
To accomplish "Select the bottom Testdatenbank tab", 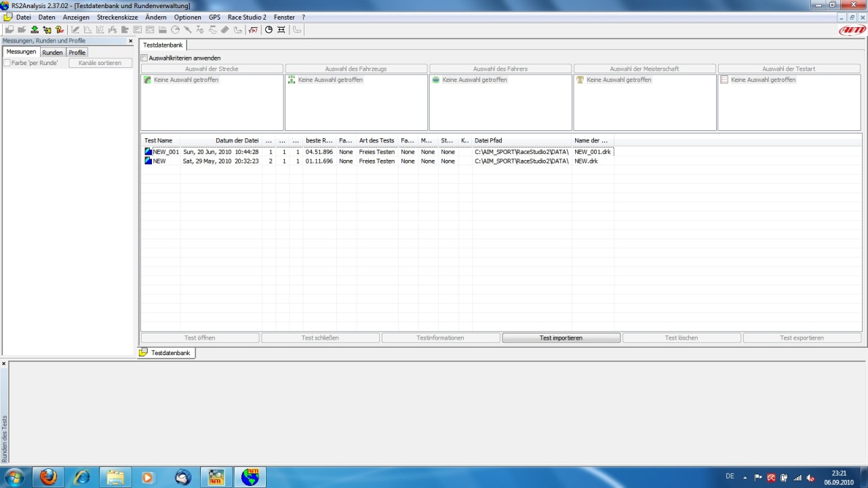I will pyautogui.click(x=167, y=353).
